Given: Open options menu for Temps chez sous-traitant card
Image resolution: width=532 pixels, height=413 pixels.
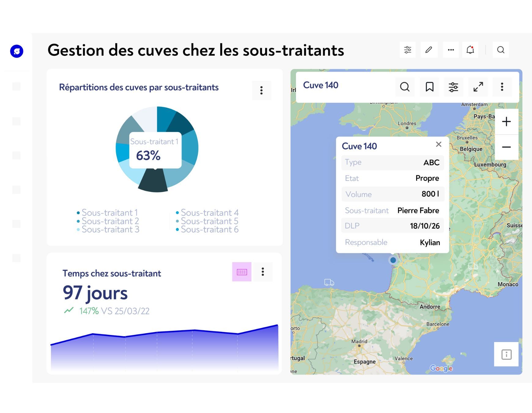Looking at the screenshot, I should [x=263, y=272].
